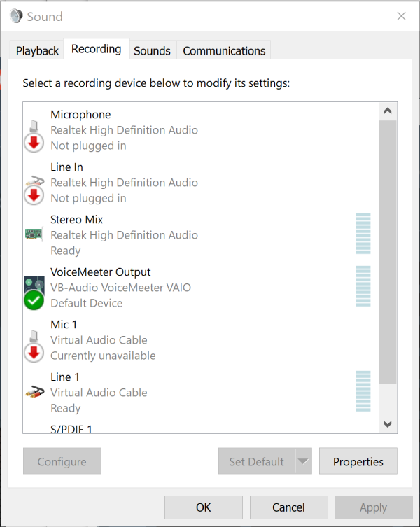The image size is (420, 527).
Task: Close the Sound dialog window
Action: (401, 16)
